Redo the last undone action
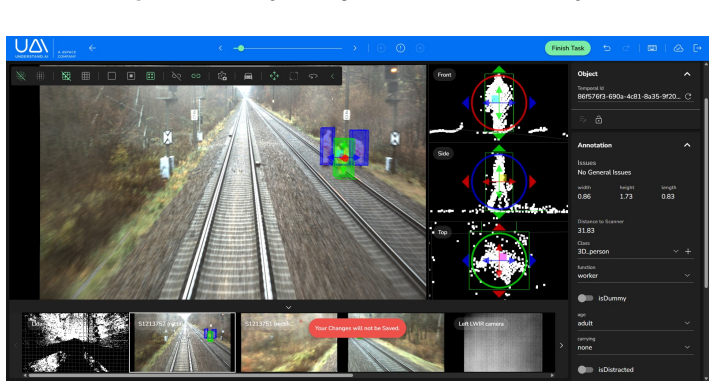The width and height of the screenshot is (715, 387). [626, 48]
